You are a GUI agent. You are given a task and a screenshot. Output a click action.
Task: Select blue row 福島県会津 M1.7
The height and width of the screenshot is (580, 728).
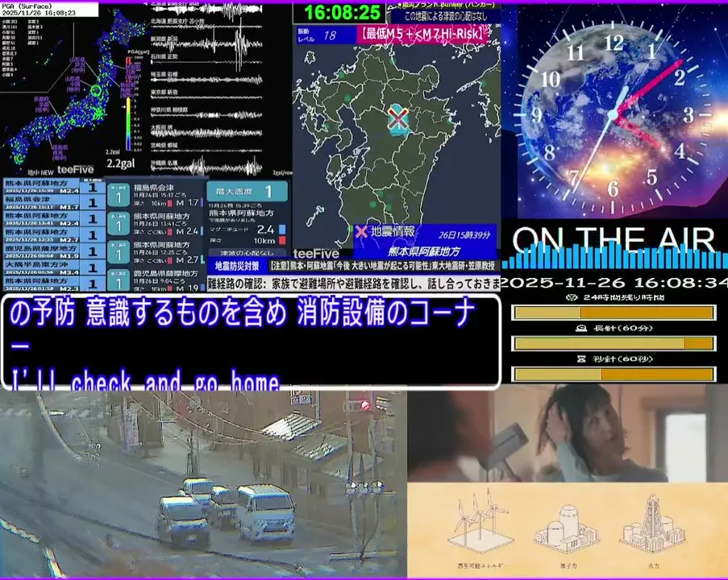tap(54, 202)
